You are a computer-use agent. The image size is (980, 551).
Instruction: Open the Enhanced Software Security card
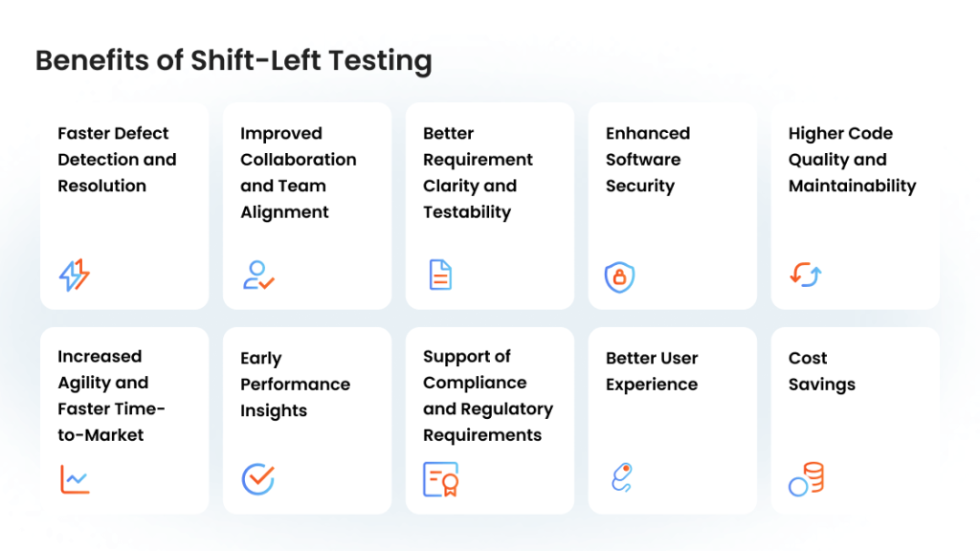[673, 207]
